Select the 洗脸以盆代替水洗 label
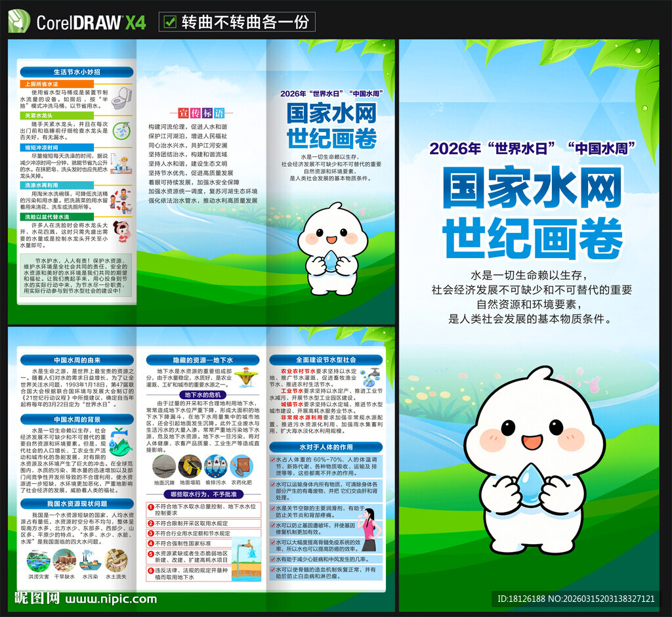 point(56,217)
